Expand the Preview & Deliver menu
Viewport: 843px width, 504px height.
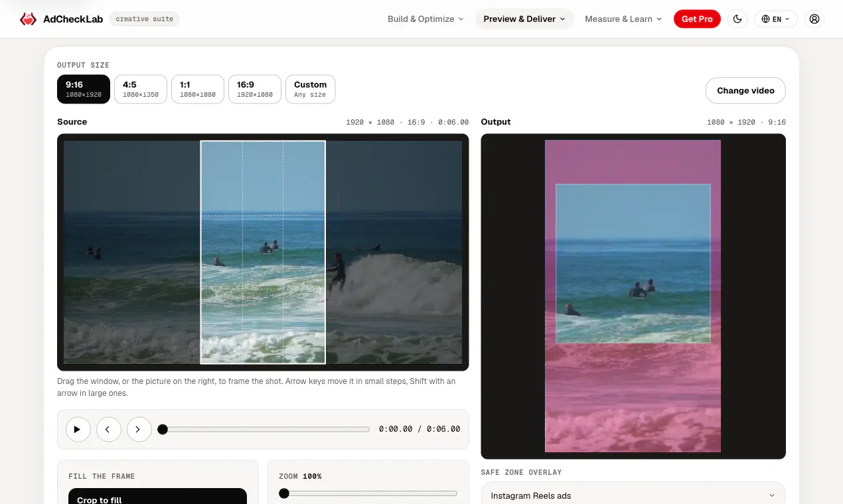524,19
